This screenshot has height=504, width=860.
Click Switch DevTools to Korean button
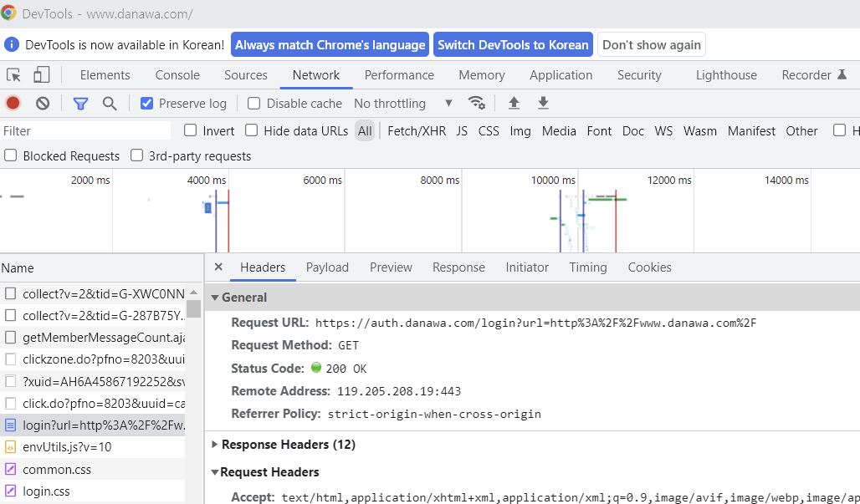(513, 45)
